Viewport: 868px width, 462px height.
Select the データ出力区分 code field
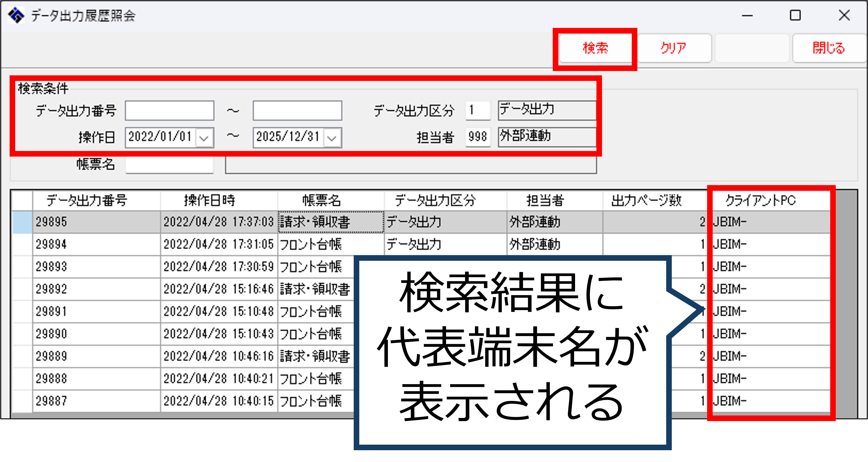pyautogui.click(x=477, y=110)
